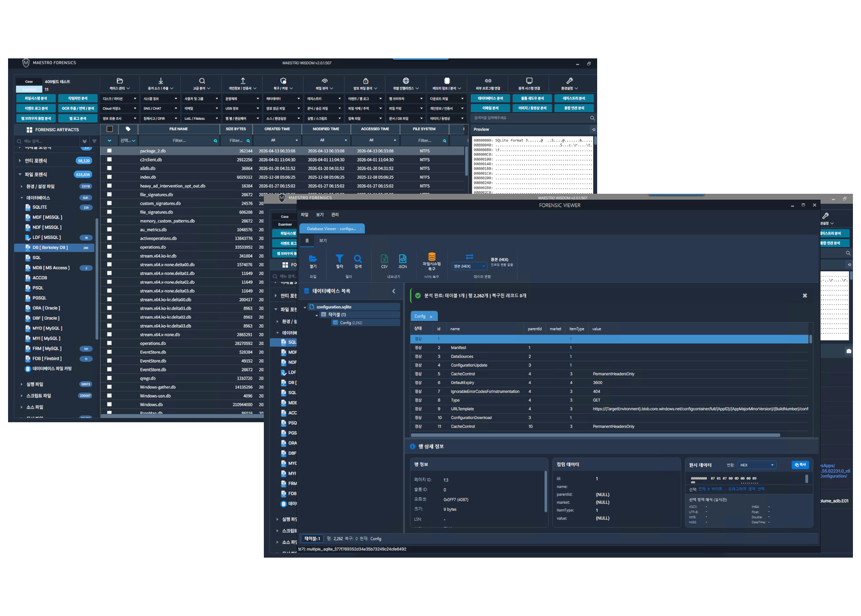The height and width of the screenshot is (616, 861).
Task: Open the HEX 변환 dropdown in raw data panel
Action: (x=757, y=465)
